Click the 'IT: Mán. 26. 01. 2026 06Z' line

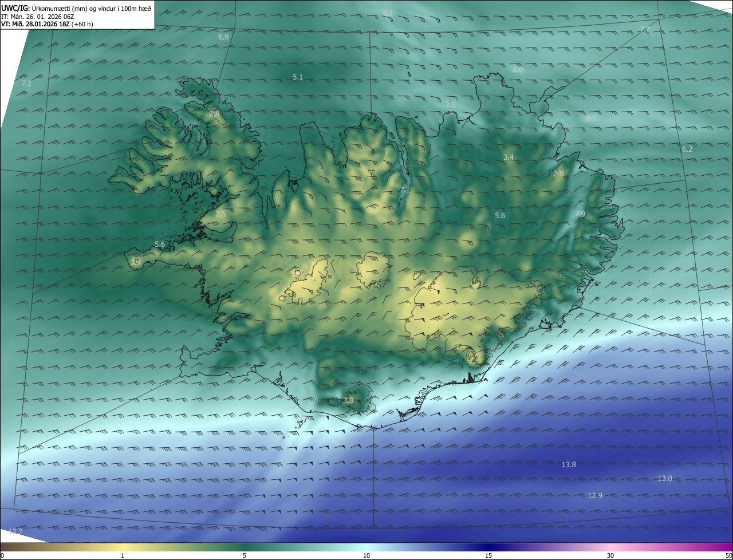point(37,17)
